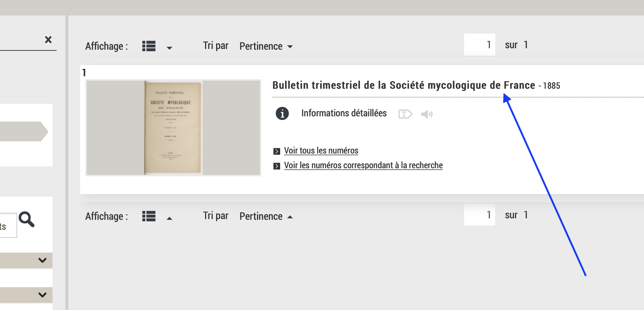
Task: Open the top Affichage dropdown arrow
Action: point(169,48)
